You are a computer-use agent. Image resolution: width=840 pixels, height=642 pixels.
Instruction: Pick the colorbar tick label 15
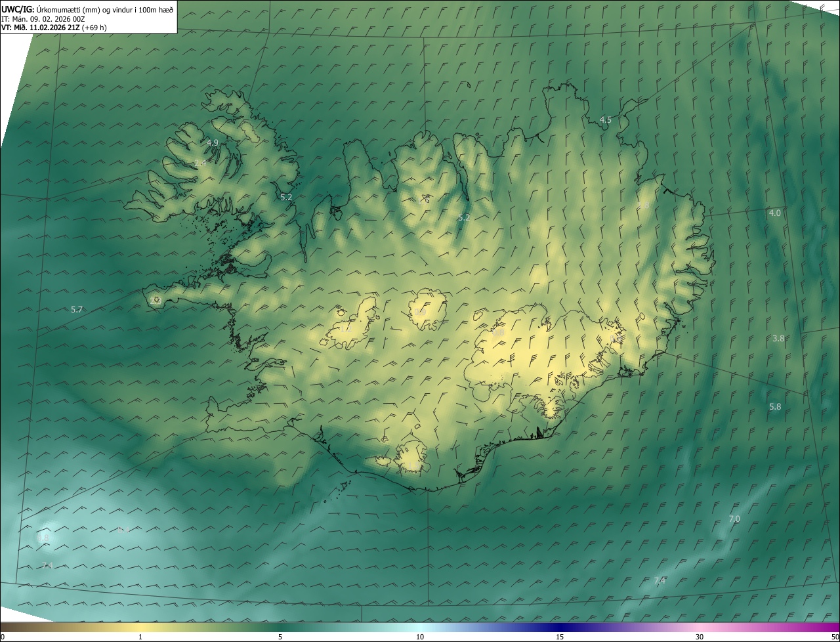click(x=560, y=637)
